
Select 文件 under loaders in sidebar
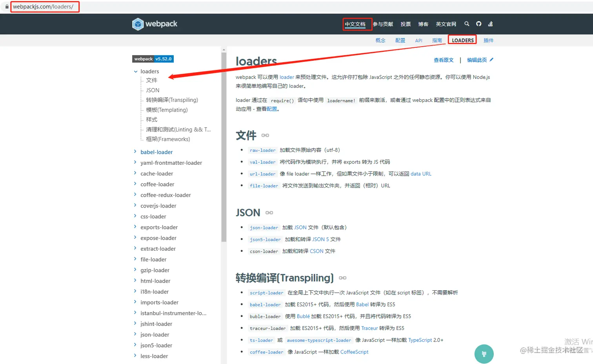[151, 80]
